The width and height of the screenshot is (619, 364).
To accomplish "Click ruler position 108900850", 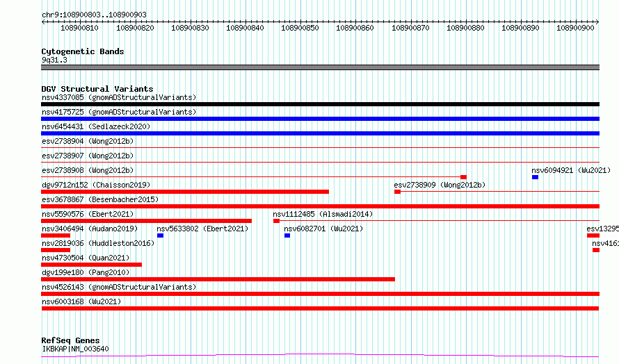I will pos(300,28).
